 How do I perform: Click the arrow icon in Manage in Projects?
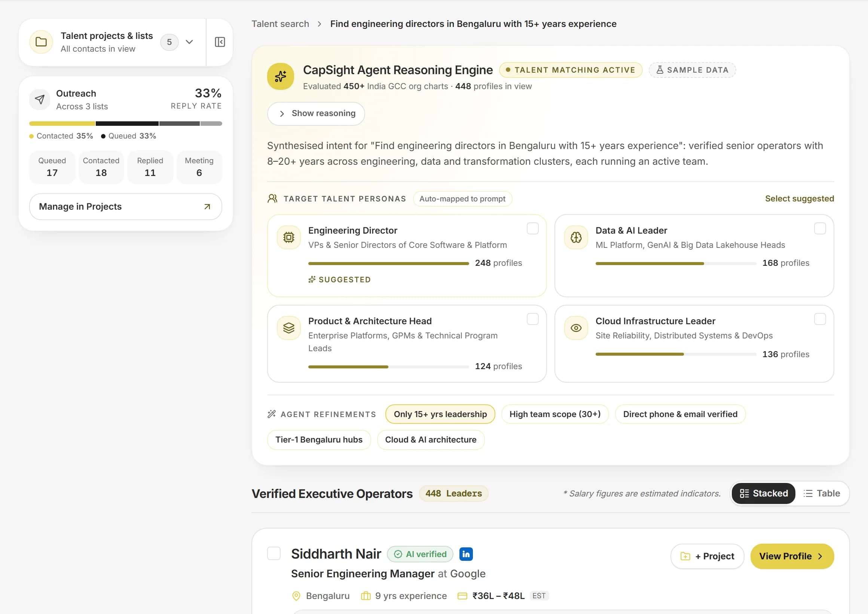point(207,207)
